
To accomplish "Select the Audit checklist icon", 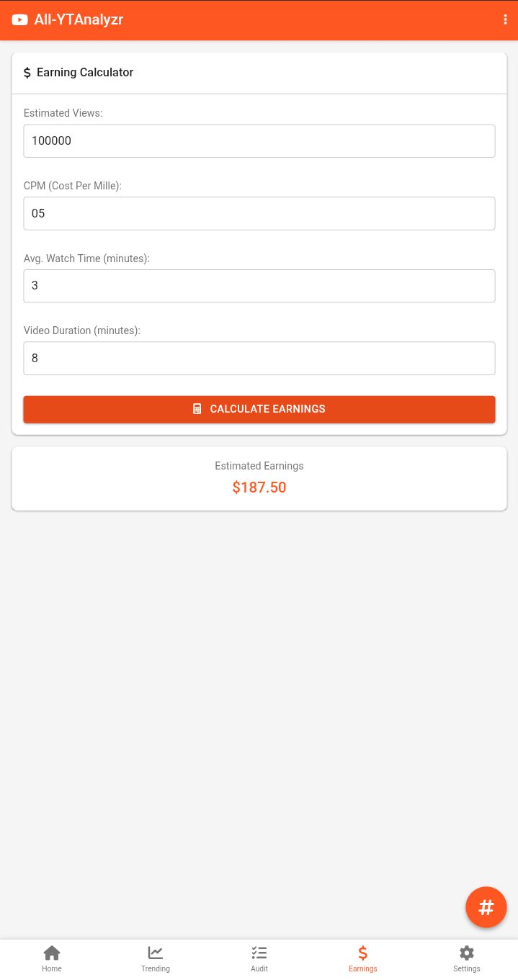I will coord(259,953).
